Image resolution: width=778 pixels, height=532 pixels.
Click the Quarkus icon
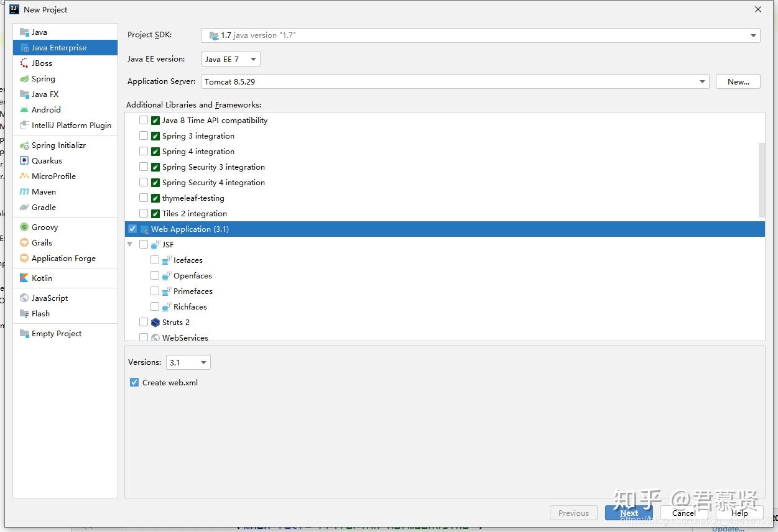[24, 161]
